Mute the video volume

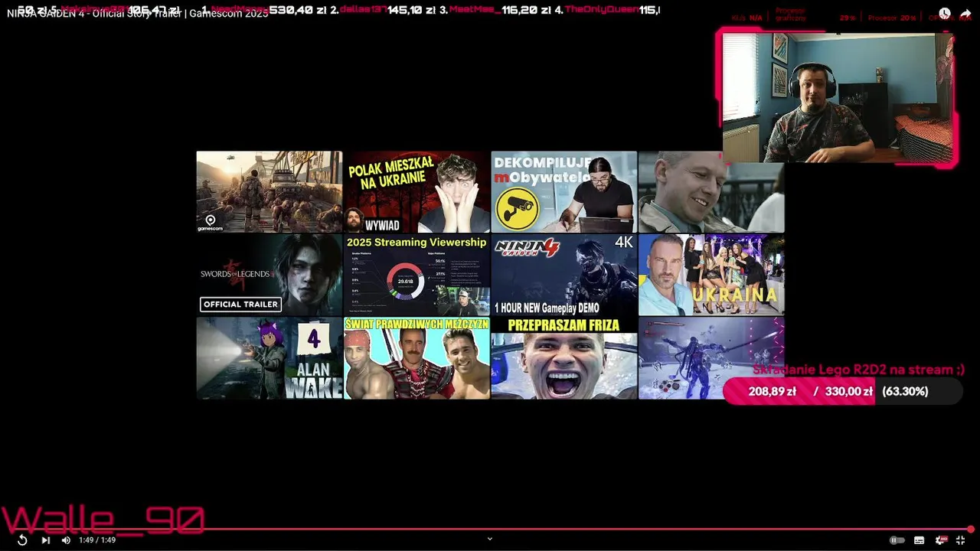[66, 540]
